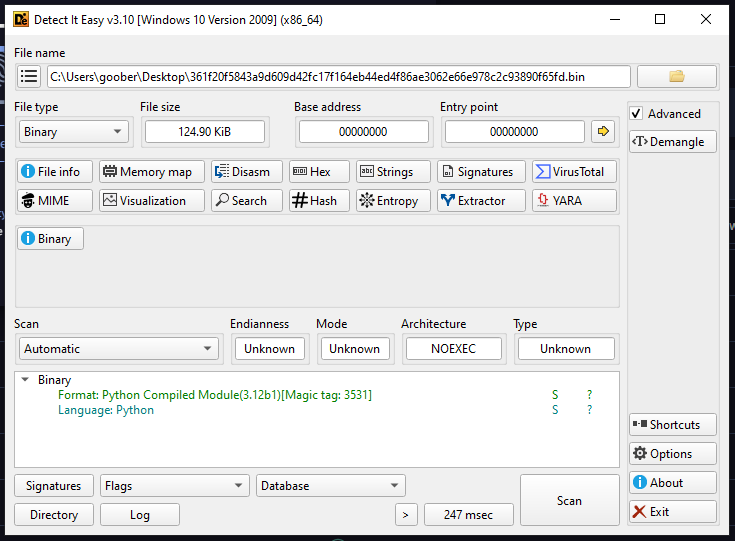Collapse the Binary tree node
735x541 pixels.
tap(25, 379)
